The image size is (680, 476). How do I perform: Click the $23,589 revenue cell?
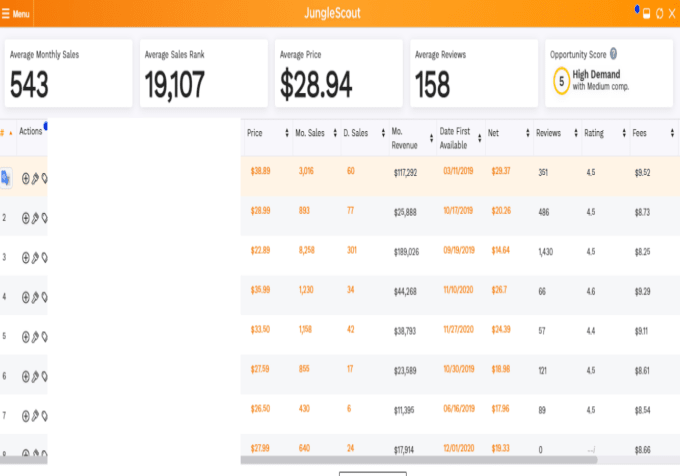405,371
